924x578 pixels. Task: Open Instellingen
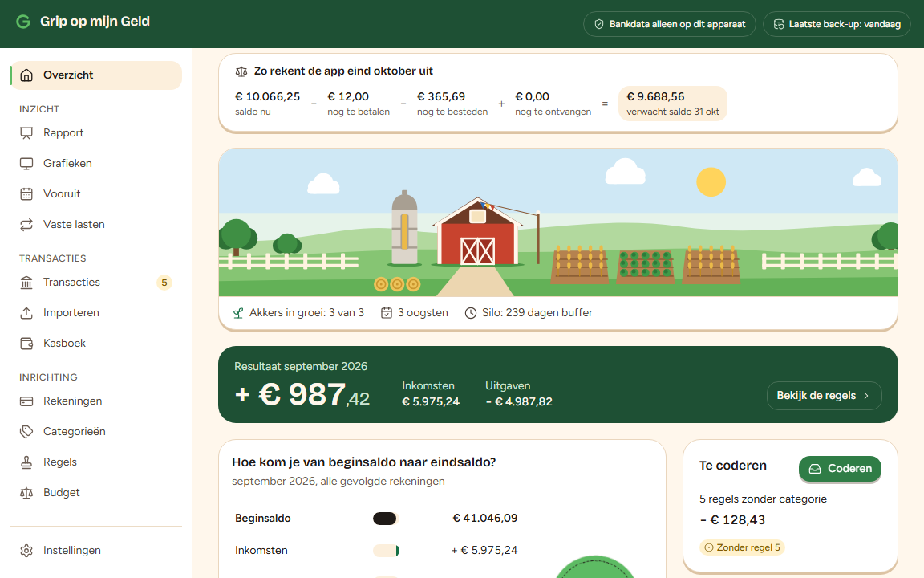point(96,551)
